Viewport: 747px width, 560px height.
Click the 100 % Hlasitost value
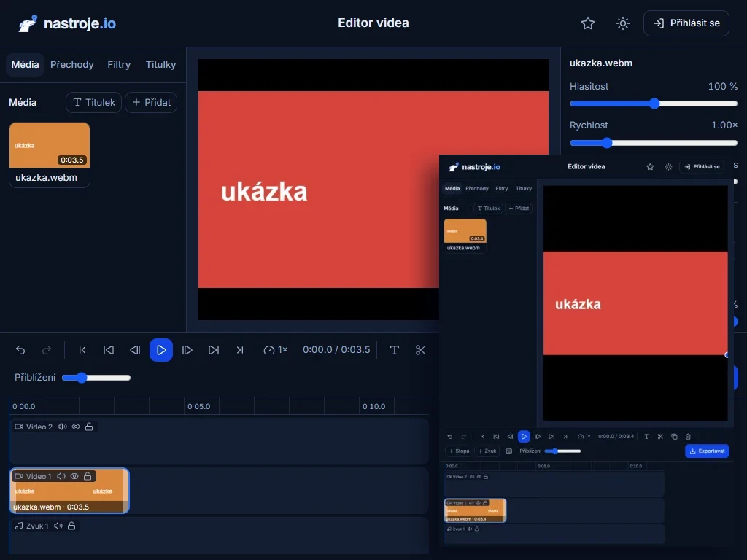click(x=723, y=86)
